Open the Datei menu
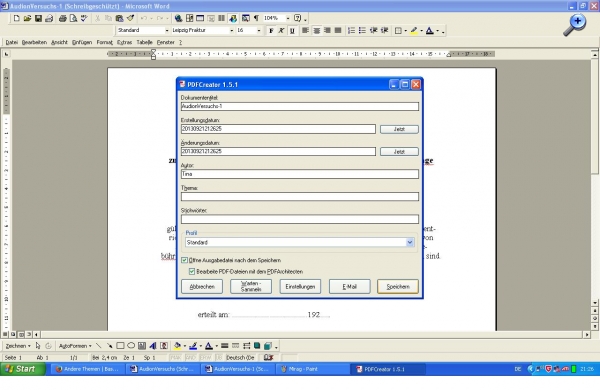Viewport: 600px width, 390px height. pyautogui.click(x=11, y=42)
